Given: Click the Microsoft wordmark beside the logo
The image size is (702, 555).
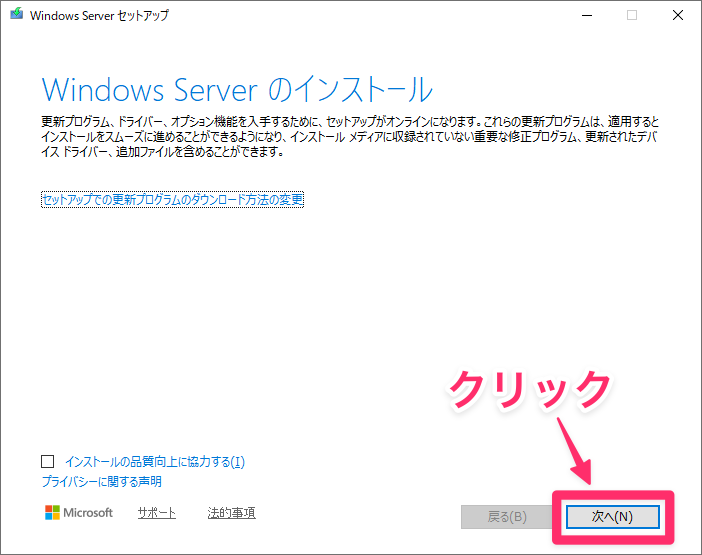Looking at the screenshot, I should pos(90,513).
